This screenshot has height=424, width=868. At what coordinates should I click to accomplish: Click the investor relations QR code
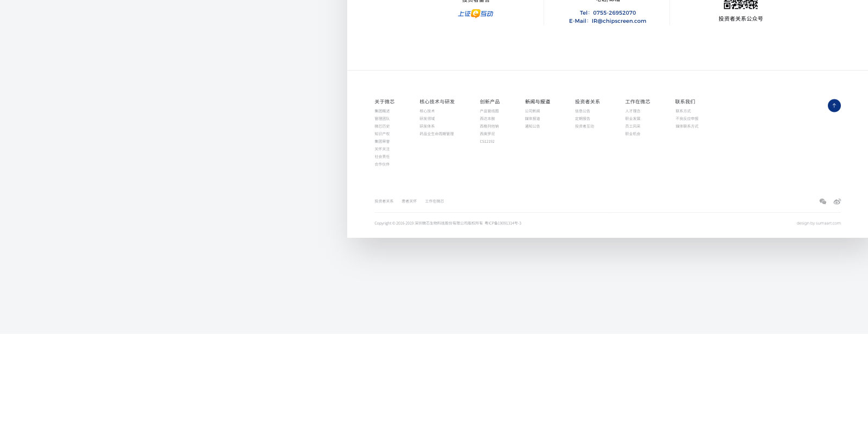click(x=741, y=4)
